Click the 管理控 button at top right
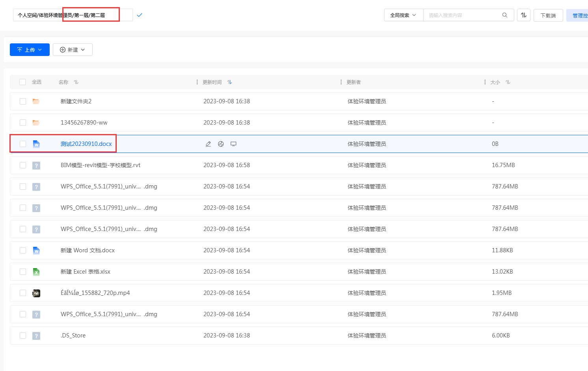The height and width of the screenshot is (371, 588). [578, 15]
